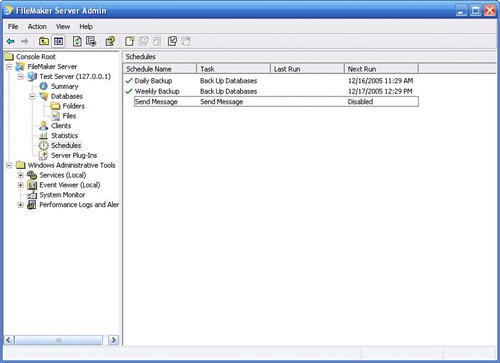
Task: Collapse the Test Server node
Action: (x=21, y=77)
